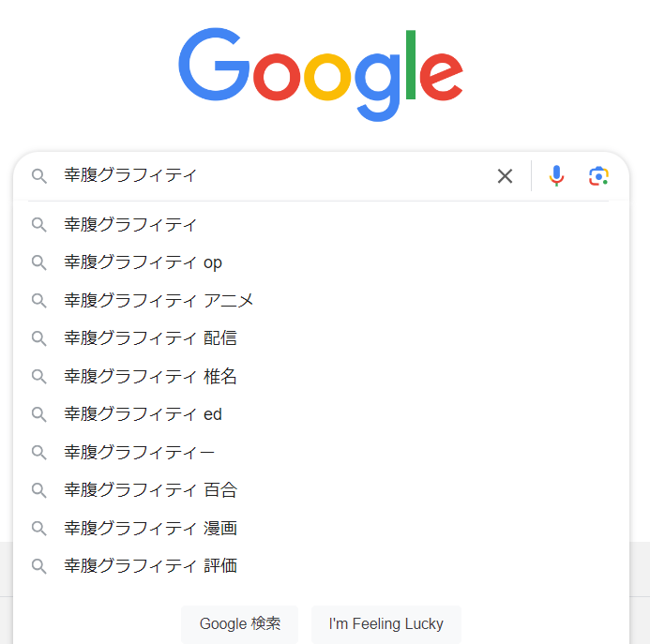The width and height of the screenshot is (650, 644).
Task: Click the Google logo
Action: (321, 73)
